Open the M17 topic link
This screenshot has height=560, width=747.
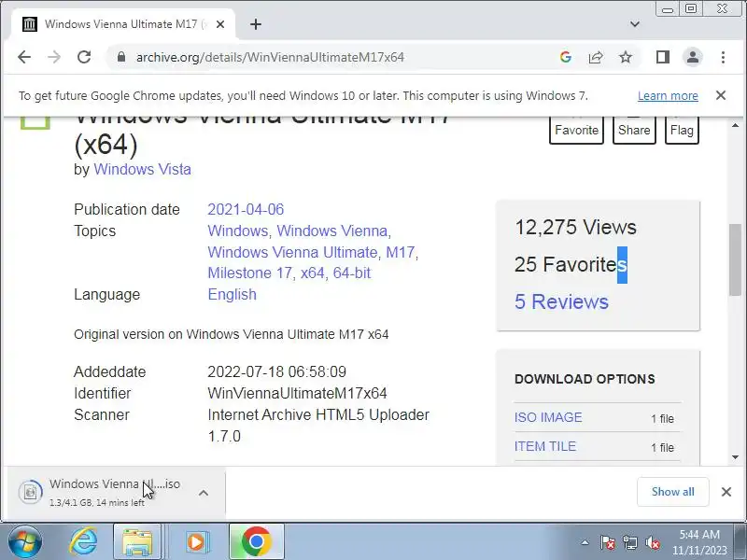401,252
